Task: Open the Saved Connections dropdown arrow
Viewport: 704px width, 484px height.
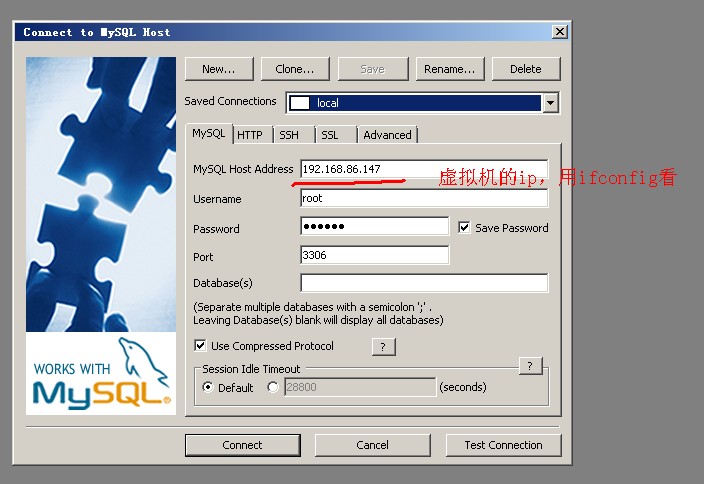Action: 550,103
